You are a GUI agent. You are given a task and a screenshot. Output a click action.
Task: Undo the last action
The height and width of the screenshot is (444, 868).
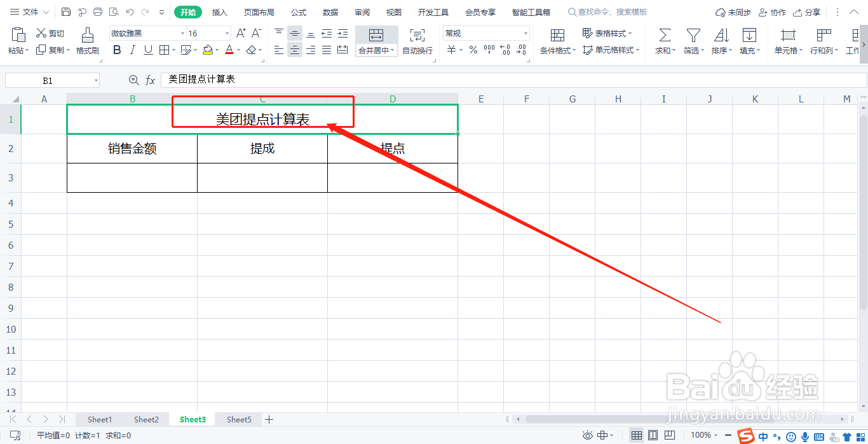coord(130,12)
